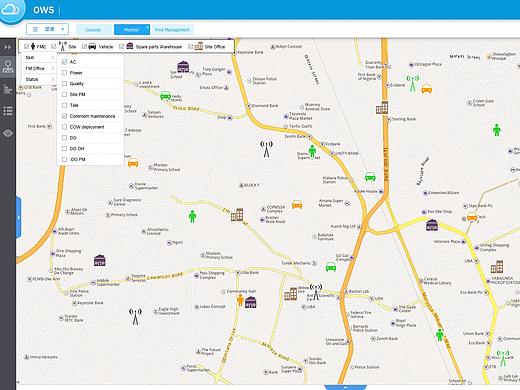Select the green vehicle near L and k Investment

166,95
